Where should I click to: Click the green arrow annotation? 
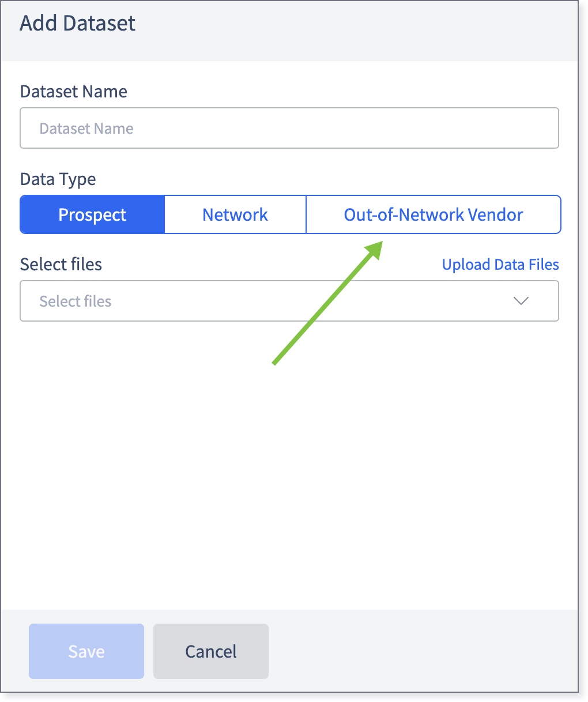tap(327, 303)
